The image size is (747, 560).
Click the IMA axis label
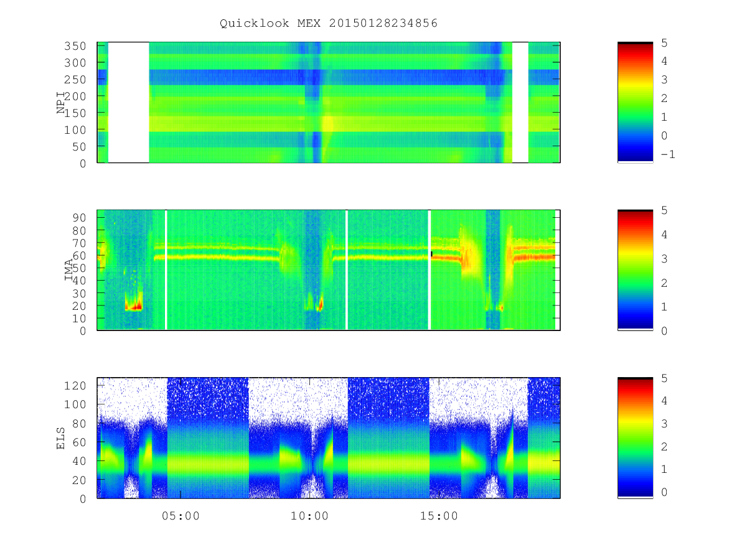pyautogui.click(x=68, y=270)
